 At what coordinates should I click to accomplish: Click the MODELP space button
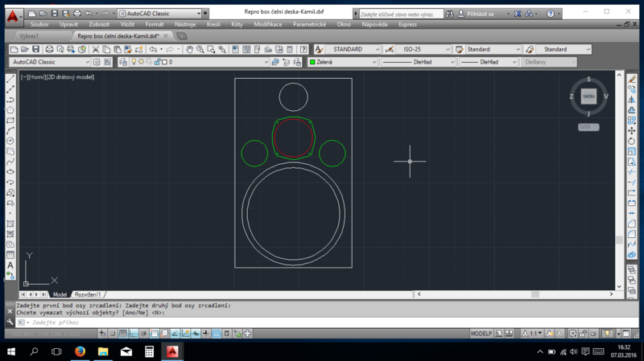[481, 334]
